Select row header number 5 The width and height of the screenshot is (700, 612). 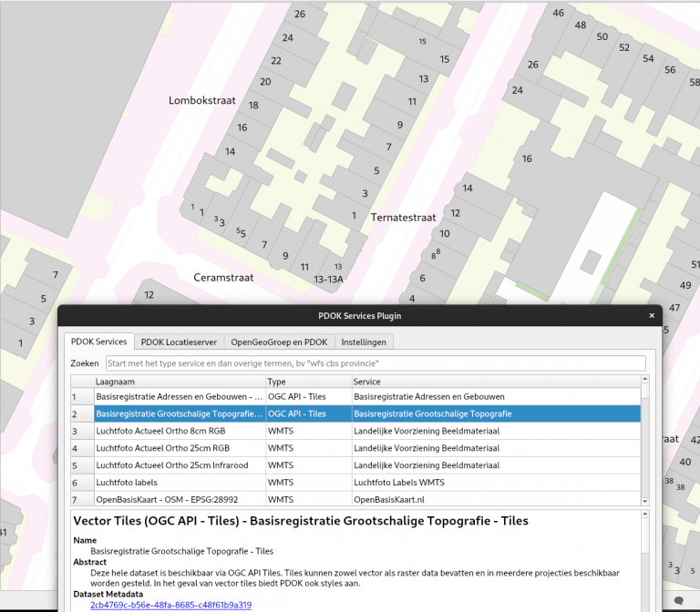pos(82,465)
